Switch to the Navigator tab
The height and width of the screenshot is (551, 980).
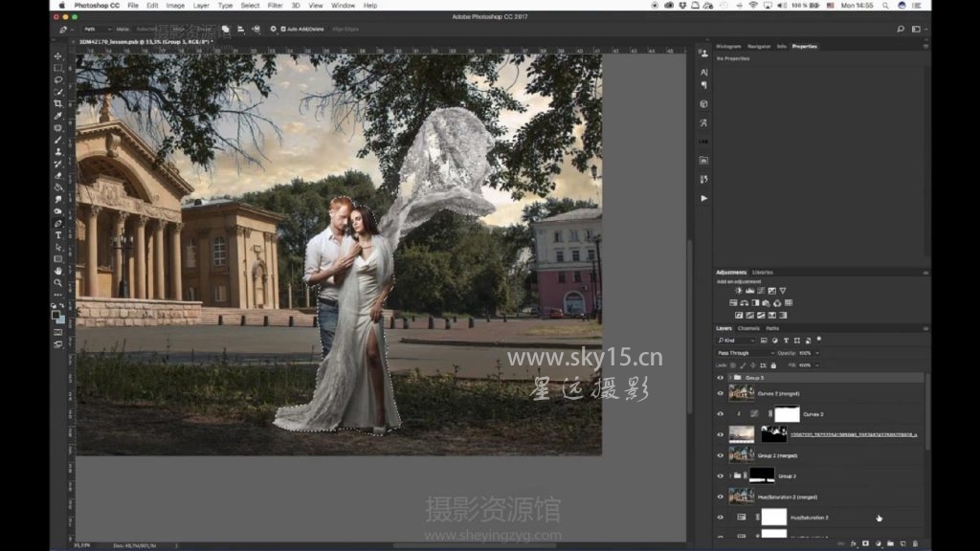(x=759, y=46)
